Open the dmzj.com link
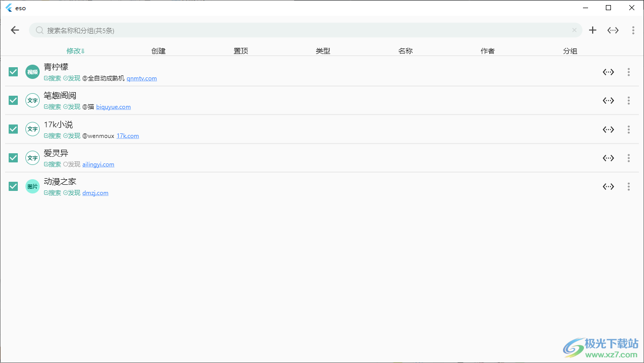Image resolution: width=644 pixels, height=363 pixels. (95, 193)
